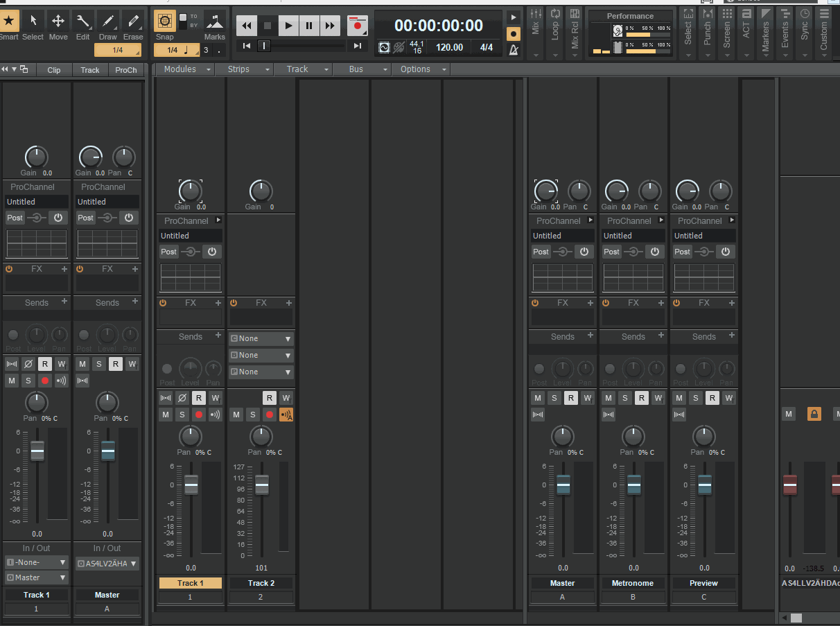Screen dimensions: 840x626
Task: Toggle the metronome icon beside the time signature
Action: tap(514, 49)
